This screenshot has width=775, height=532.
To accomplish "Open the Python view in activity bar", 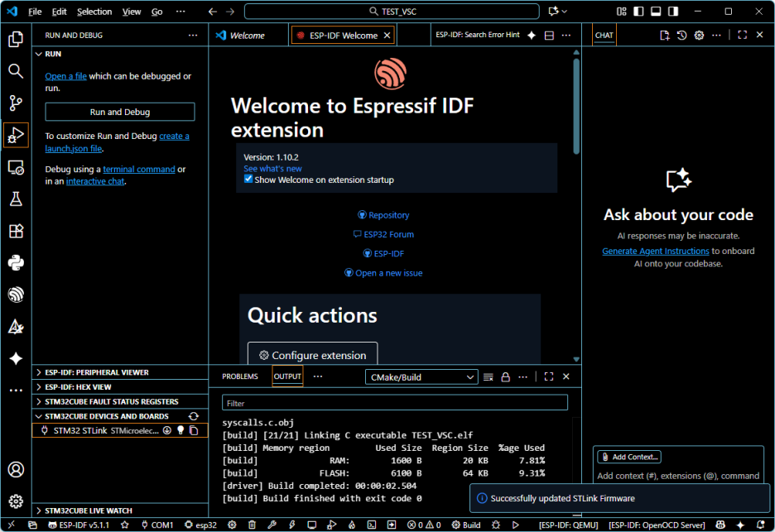I will (x=16, y=263).
